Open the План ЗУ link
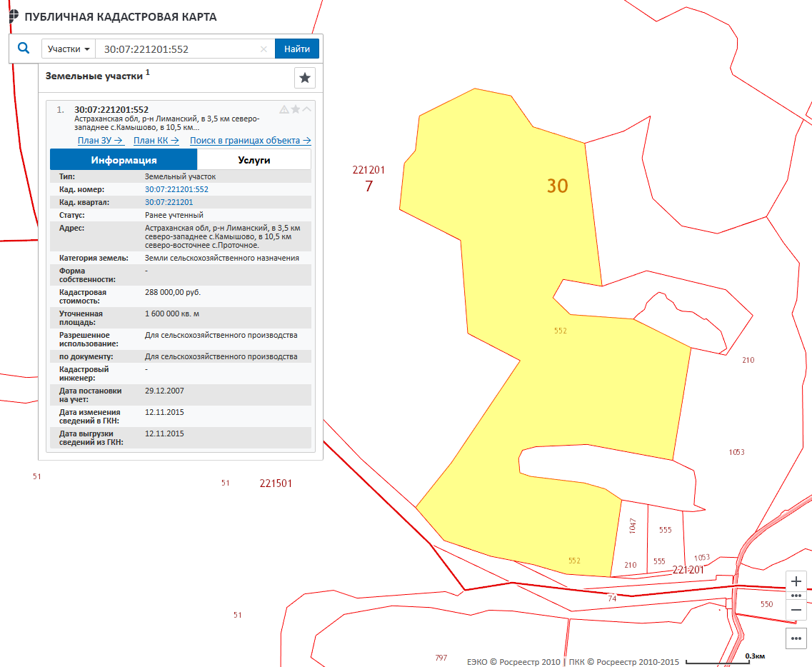The width and height of the screenshot is (812, 667). [x=101, y=141]
